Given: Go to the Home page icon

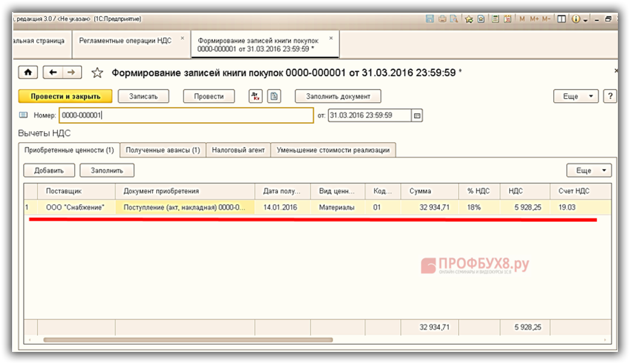Looking at the screenshot, I should 28,73.
